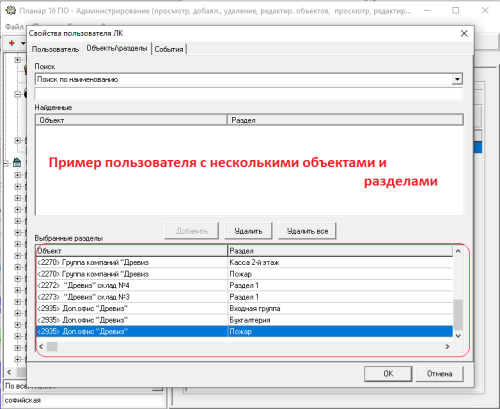Click Планар 16 ПО app icon in title bar
Screen dimensions: 500x409
[x=11, y=11]
